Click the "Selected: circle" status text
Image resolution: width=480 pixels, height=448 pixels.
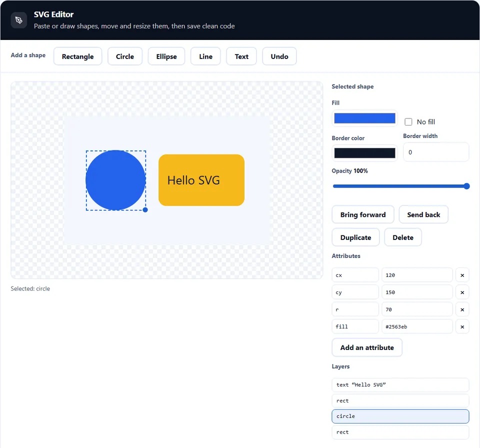click(30, 288)
